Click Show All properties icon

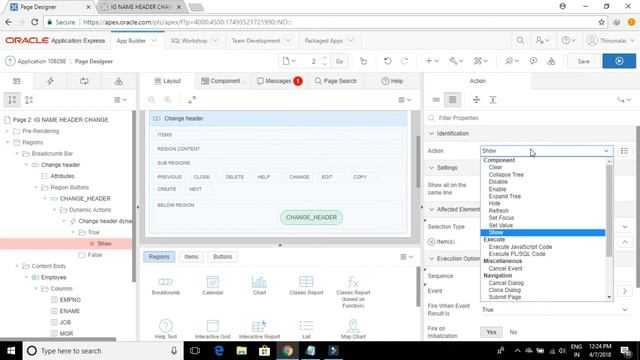[x=452, y=100]
